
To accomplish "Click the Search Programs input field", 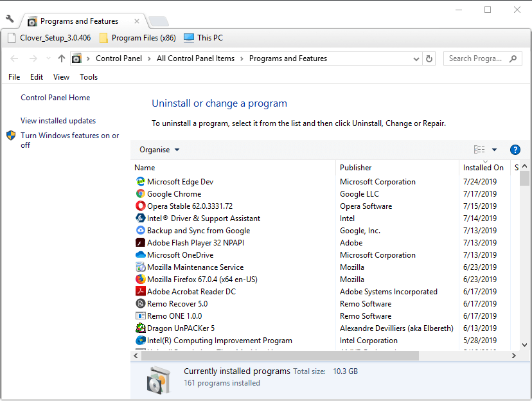I will [x=478, y=58].
